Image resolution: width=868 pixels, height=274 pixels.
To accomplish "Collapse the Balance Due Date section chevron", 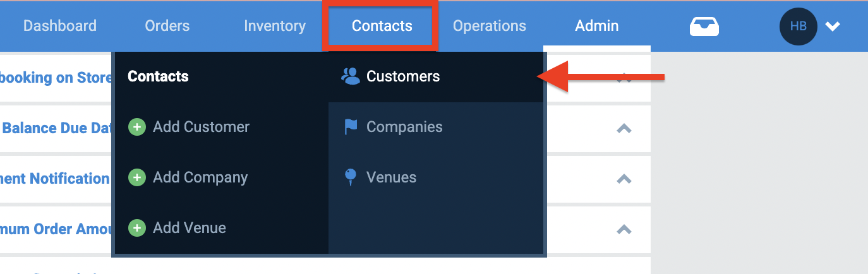I will point(624,128).
